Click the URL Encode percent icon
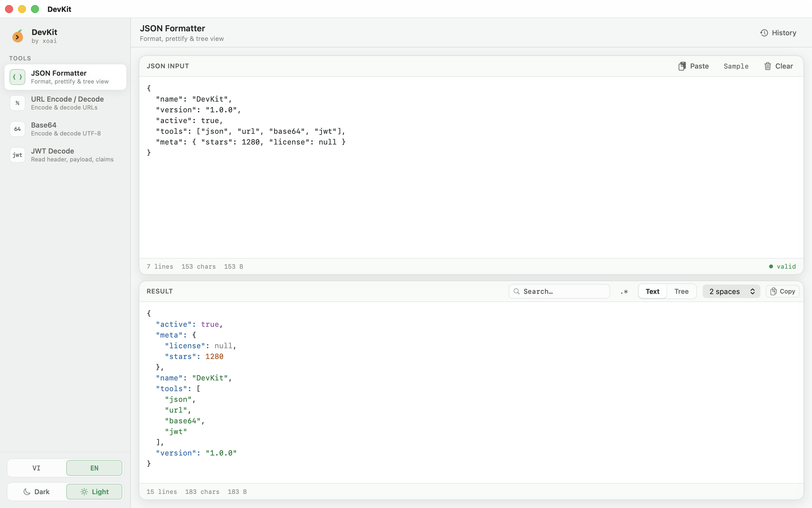The image size is (812, 508). point(17,103)
